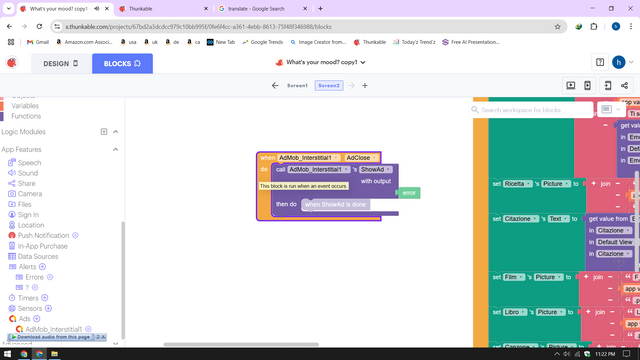Open the In-App Purchase blocks
The image size is (640, 360).
pyautogui.click(x=38, y=246)
